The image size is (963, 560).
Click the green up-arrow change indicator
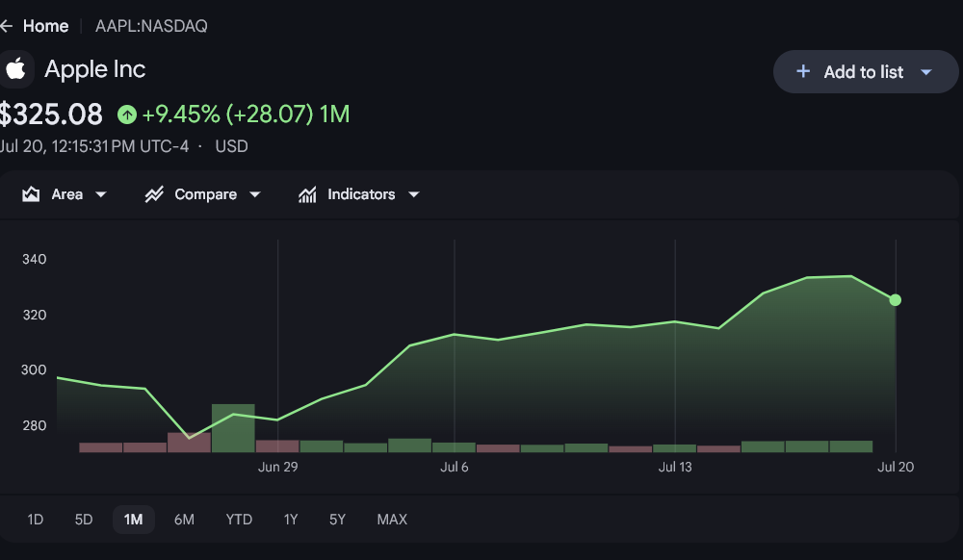click(x=127, y=115)
